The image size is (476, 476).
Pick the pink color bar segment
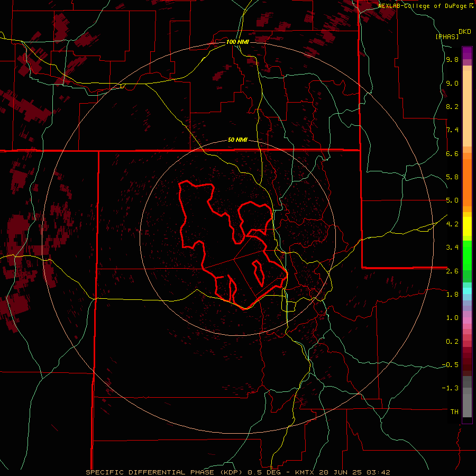[x=467, y=321]
